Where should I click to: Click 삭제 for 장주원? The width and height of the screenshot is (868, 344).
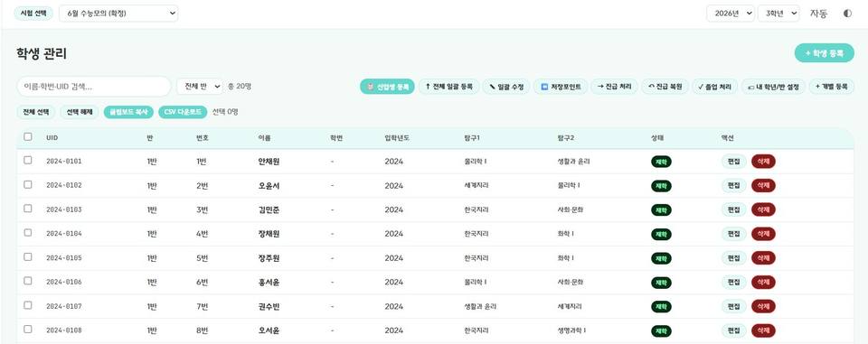(763, 258)
